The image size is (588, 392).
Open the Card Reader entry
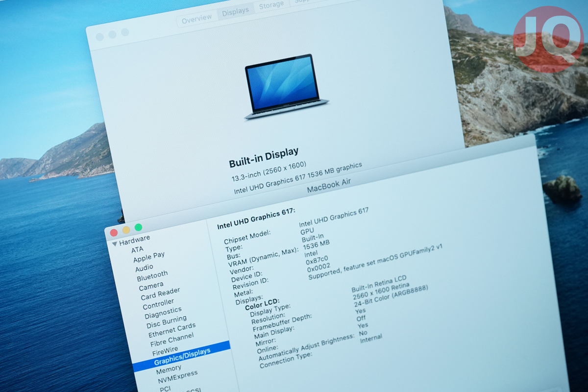coord(160,294)
